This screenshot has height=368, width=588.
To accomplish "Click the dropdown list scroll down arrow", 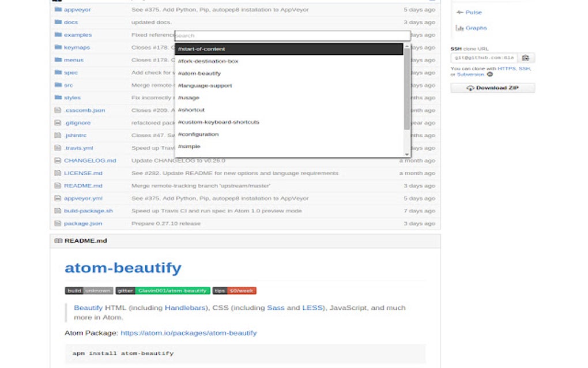I will 407,154.
